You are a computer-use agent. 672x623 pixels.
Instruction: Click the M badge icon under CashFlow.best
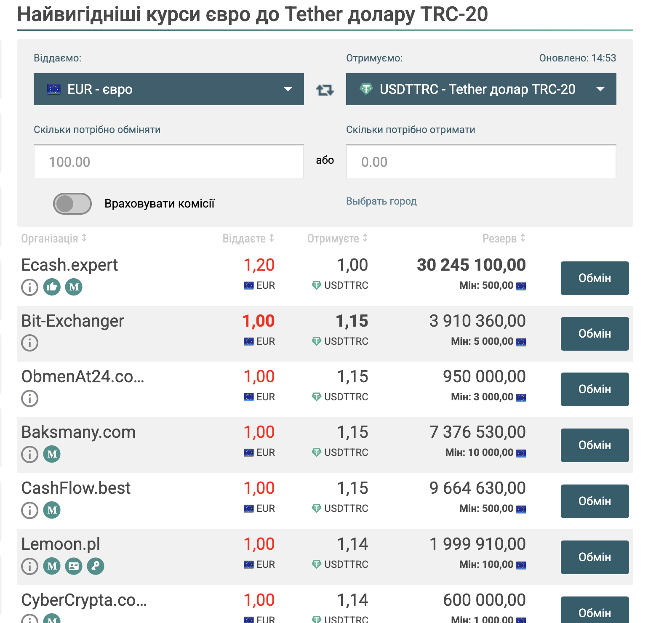coord(52,510)
